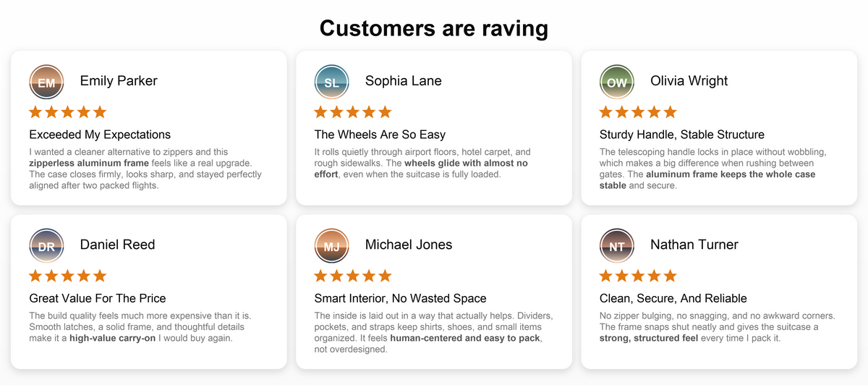Click the 'Clean, Secure, And Reliable' title
Screen dimensions: 868x385
pos(673,298)
